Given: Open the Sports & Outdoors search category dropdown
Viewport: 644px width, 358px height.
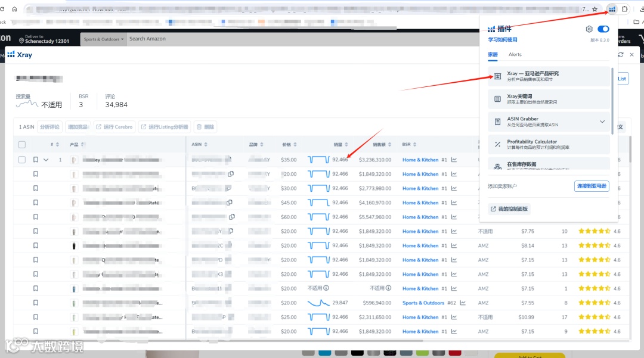Looking at the screenshot, I should pyautogui.click(x=104, y=39).
